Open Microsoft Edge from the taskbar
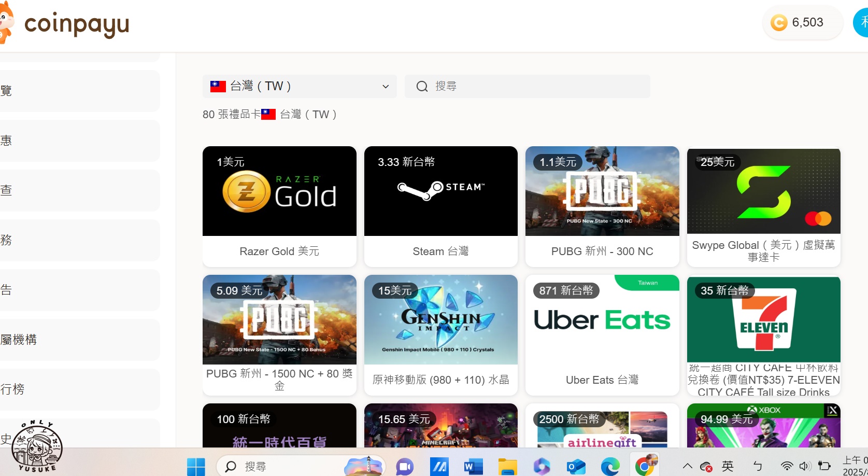Viewport: 868px width, 476px height. click(610, 467)
